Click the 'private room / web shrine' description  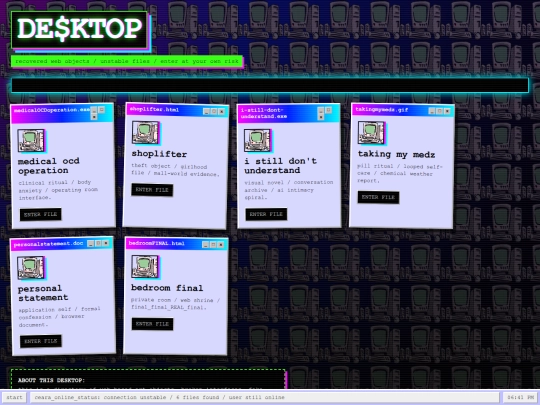[x=175, y=303]
